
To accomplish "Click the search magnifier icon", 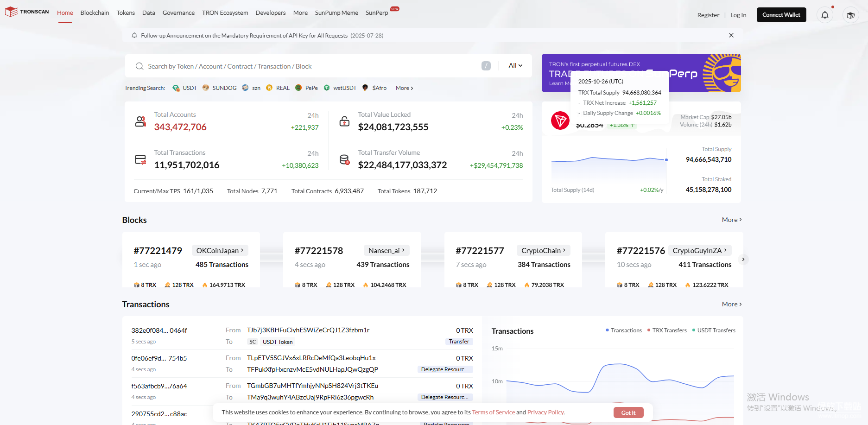I will (139, 66).
